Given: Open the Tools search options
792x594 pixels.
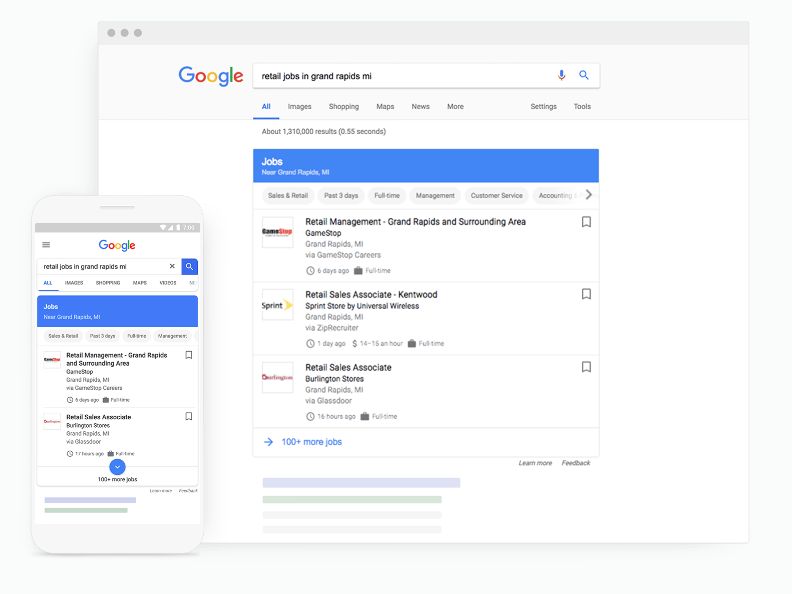Looking at the screenshot, I should pyautogui.click(x=582, y=107).
